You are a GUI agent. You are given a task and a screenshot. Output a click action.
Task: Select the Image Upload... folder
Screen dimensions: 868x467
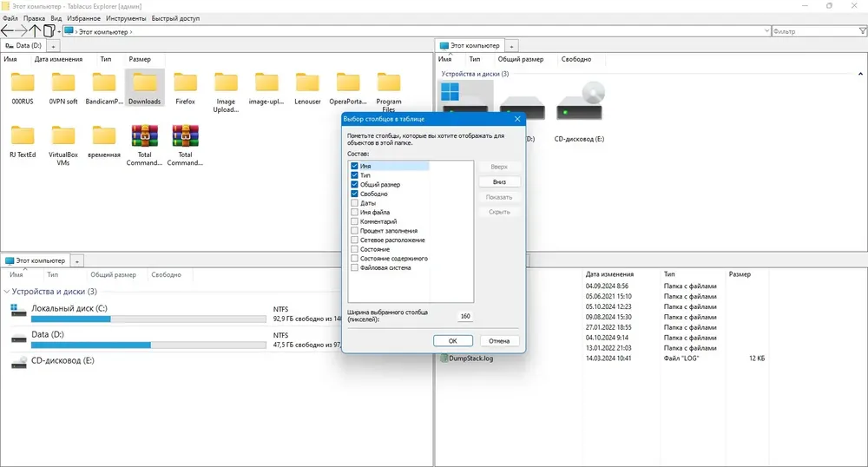[x=226, y=92]
